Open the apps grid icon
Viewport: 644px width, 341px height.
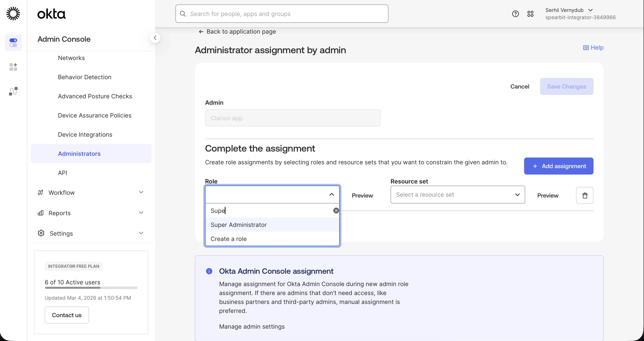point(530,14)
